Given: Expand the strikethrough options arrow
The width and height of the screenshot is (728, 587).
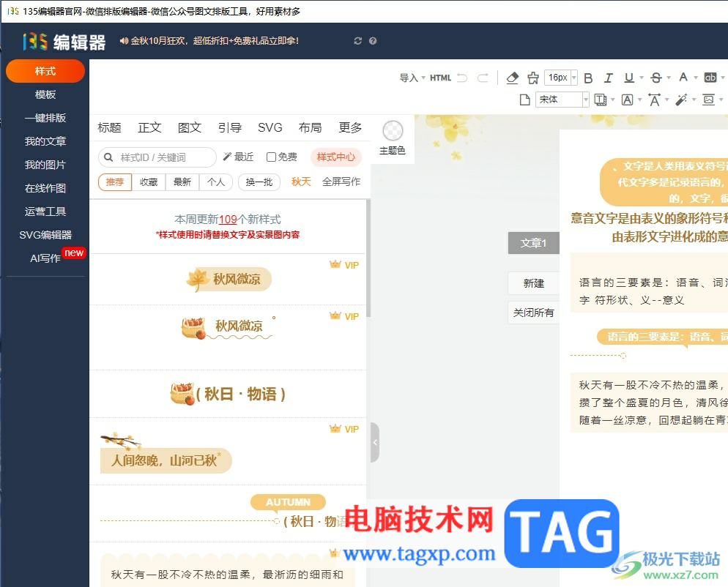Looking at the screenshot, I should (x=669, y=78).
